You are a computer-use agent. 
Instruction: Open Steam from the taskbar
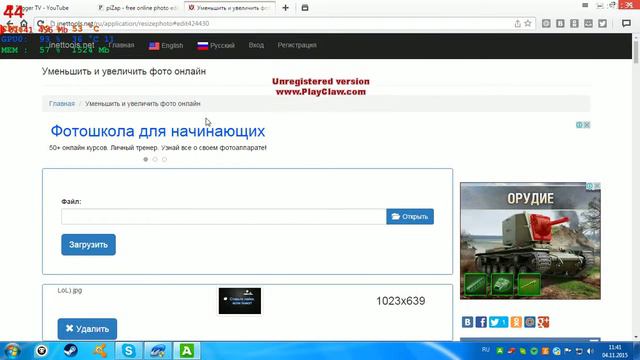point(71,351)
